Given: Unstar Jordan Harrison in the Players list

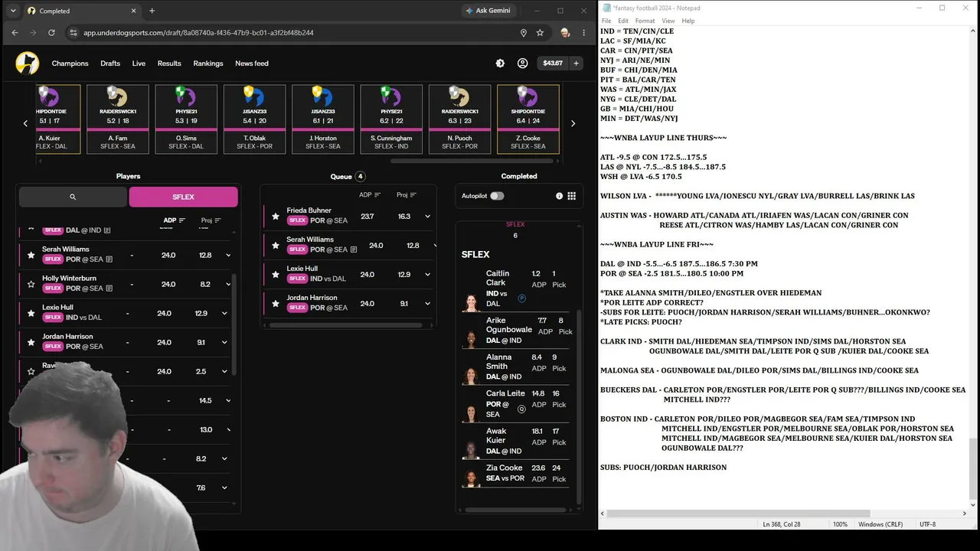Looking at the screenshot, I should pos(31,342).
